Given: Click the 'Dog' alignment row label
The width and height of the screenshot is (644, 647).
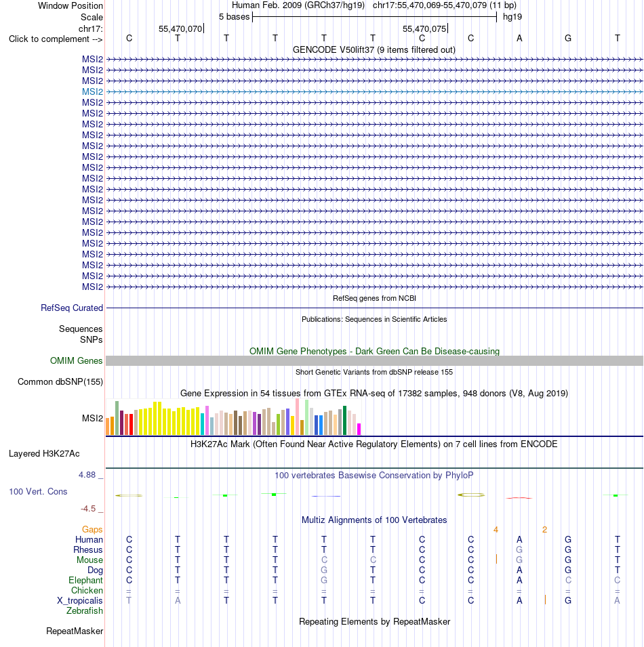Looking at the screenshot, I should [95, 570].
